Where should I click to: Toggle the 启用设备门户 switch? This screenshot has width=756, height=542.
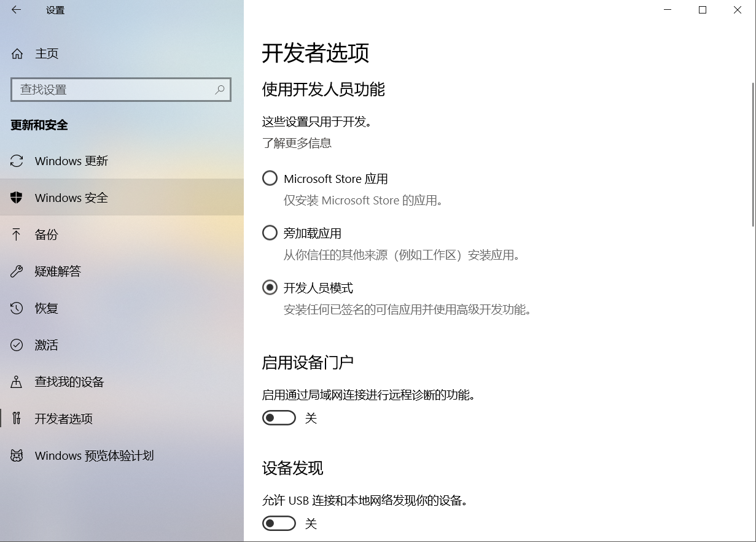pos(279,418)
